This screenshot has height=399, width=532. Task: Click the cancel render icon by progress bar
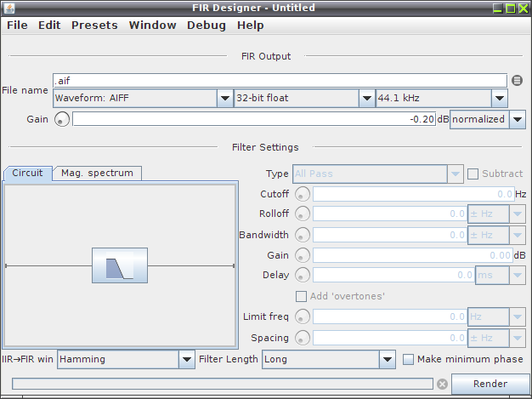[442, 384]
